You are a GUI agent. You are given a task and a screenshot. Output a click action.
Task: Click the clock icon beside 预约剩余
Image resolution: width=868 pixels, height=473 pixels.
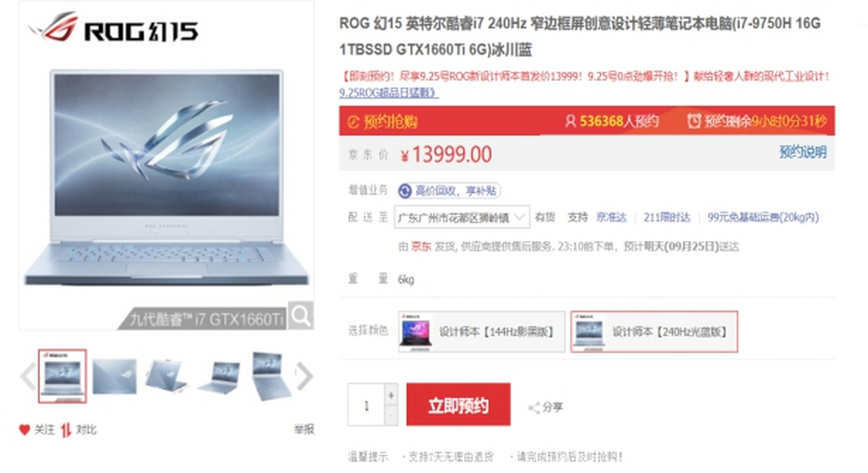click(x=694, y=121)
